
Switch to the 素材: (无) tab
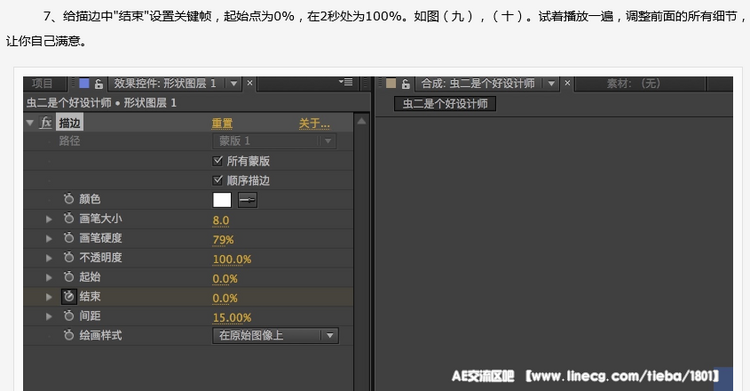(634, 83)
